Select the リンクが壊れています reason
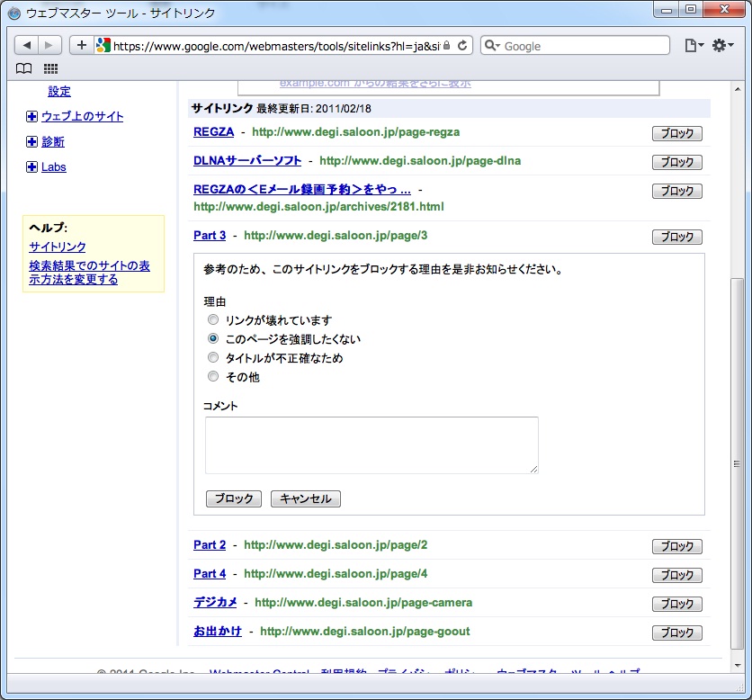 click(x=213, y=319)
